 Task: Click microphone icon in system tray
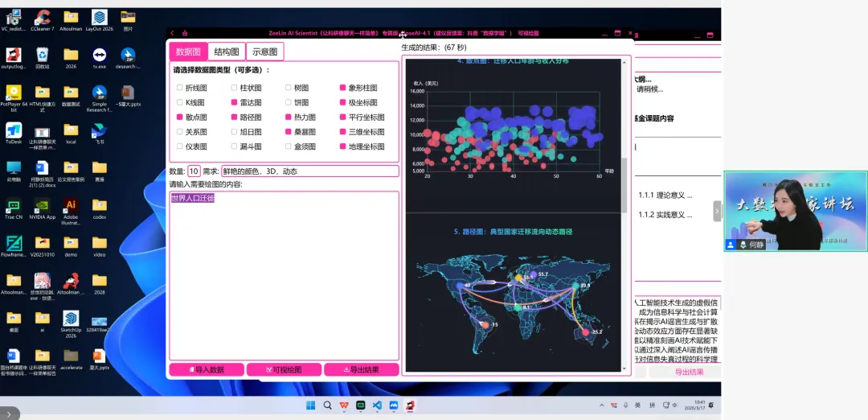(625, 405)
